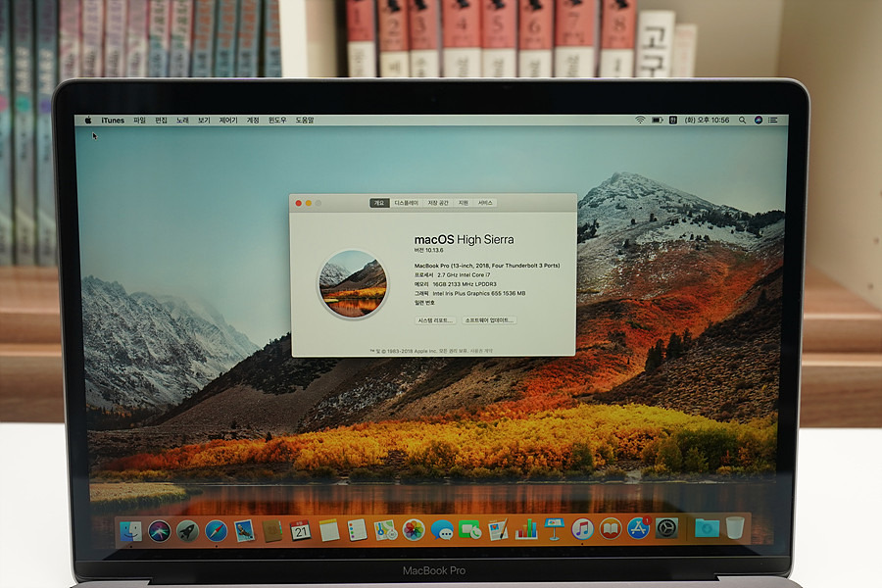Viewport: 882px width, 588px height.
Task: Open the 제어기 menu
Action: 228,120
